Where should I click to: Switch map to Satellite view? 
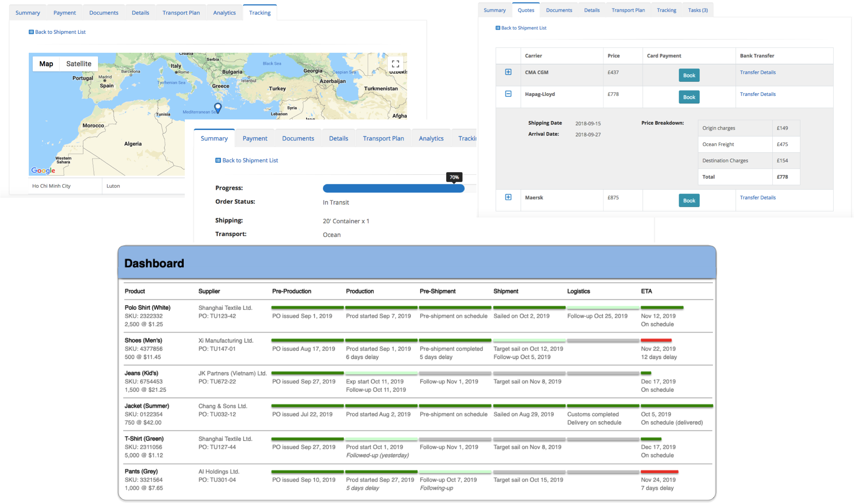tap(79, 64)
